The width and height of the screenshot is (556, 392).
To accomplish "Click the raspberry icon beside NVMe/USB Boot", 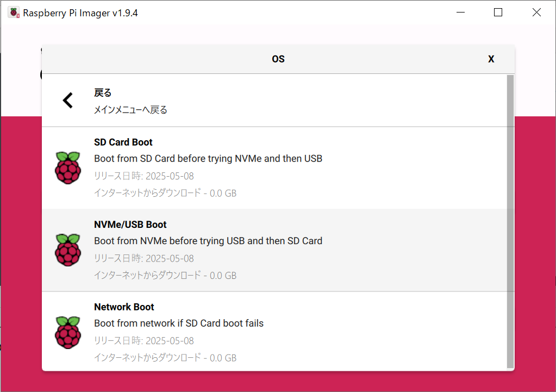I will tap(68, 250).
